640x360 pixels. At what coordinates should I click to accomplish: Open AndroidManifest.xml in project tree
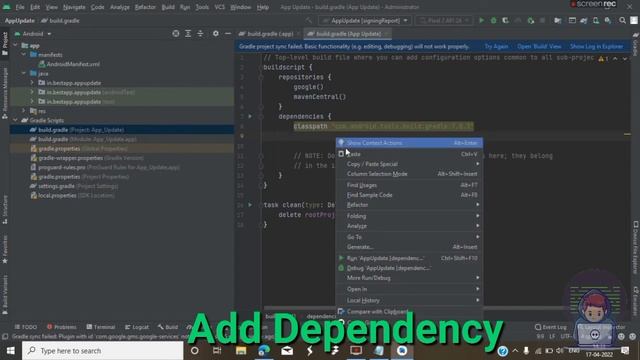69,64
